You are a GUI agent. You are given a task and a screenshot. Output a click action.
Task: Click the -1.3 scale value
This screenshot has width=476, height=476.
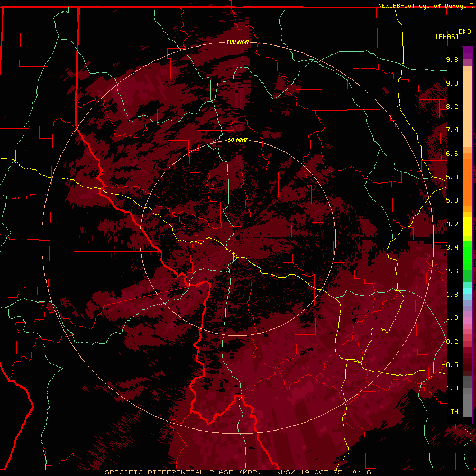point(450,388)
